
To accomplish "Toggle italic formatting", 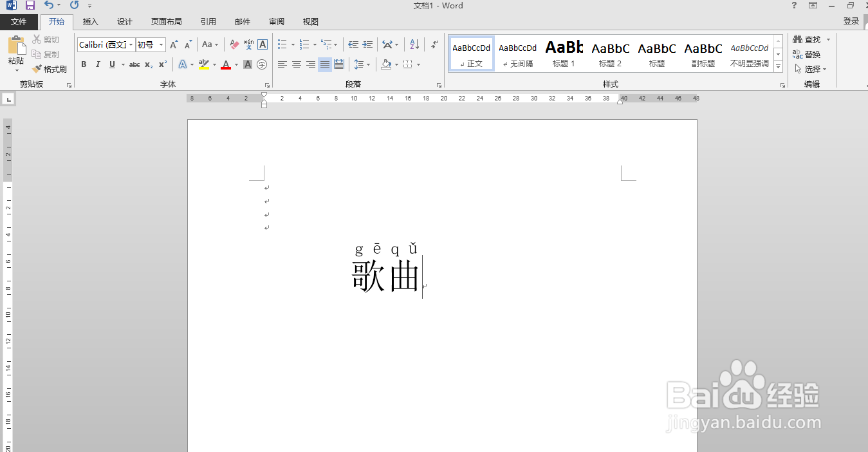I will (x=98, y=64).
